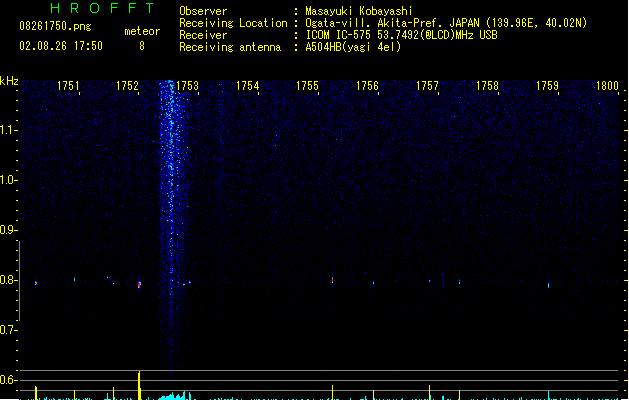
Task: Click the 0.7 kHz axis label
Action: click(x=8, y=330)
